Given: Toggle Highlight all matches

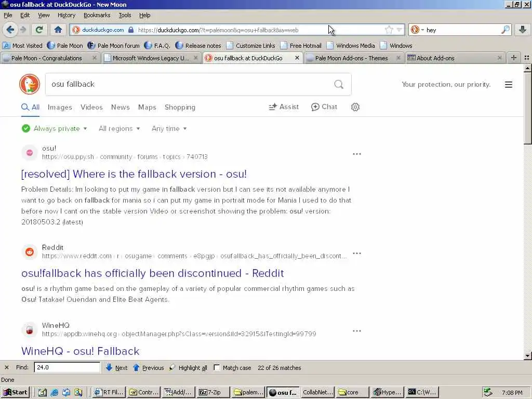Looking at the screenshot, I should pyautogui.click(x=188, y=367).
